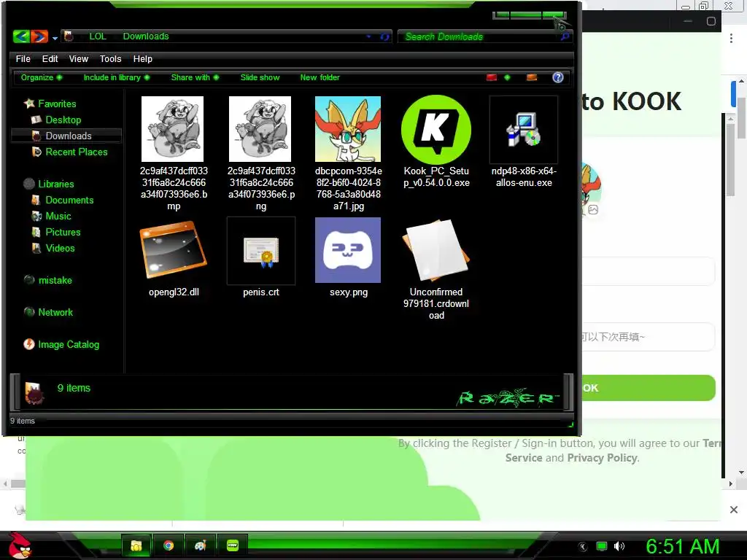Viewport: 747px width, 560px height.
Task: Open Paint palette taskbar icon
Action: [x=200, y=545]
